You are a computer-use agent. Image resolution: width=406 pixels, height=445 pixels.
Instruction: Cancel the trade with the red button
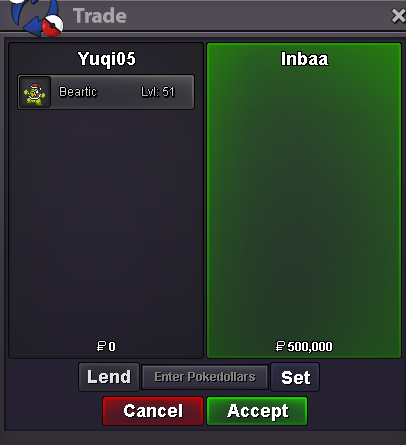[153, 411]
